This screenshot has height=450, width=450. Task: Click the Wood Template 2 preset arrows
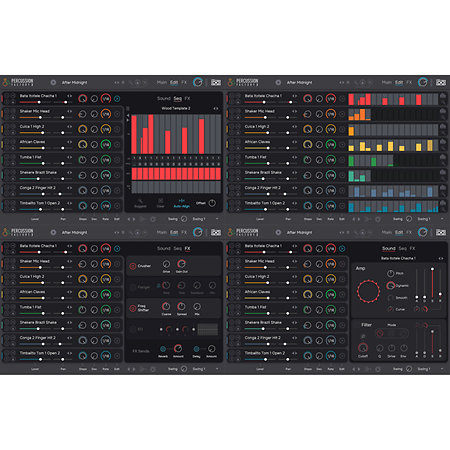[x=216, y=108]
